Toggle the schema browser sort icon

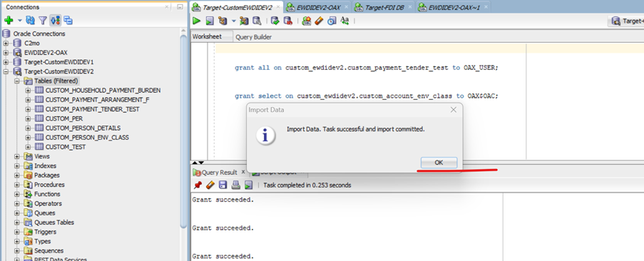(56, 20)
